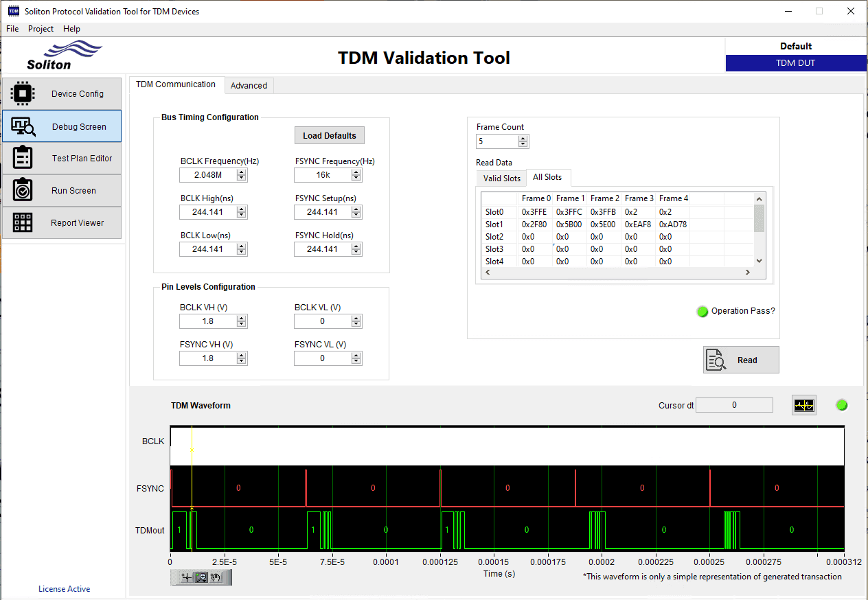The width and height of the screenshot is (868, 600).
Task: Click the read data table's left scroll arrow
Action: (x=488, y=273)
